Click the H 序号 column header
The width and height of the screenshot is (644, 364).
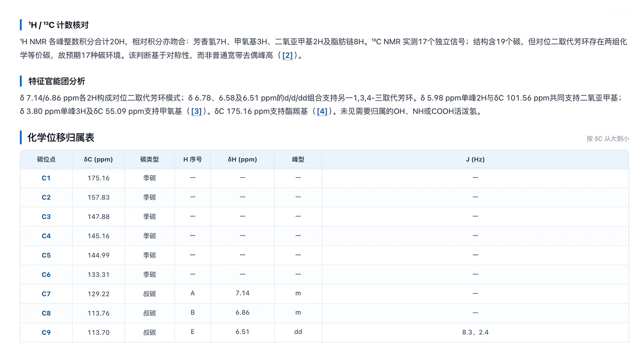click(193, 160)
